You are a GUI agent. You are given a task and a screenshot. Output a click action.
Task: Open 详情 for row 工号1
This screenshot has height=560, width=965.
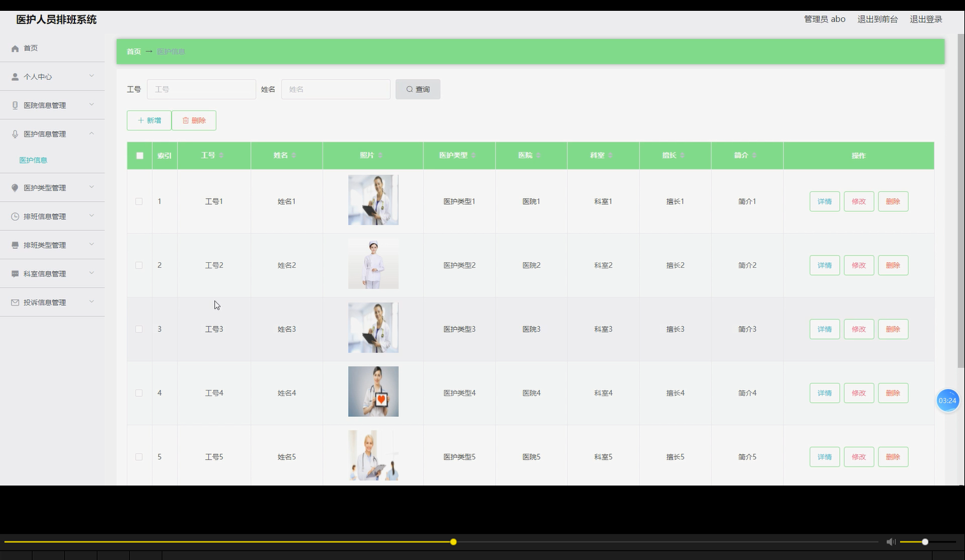(x=824, y=201)
